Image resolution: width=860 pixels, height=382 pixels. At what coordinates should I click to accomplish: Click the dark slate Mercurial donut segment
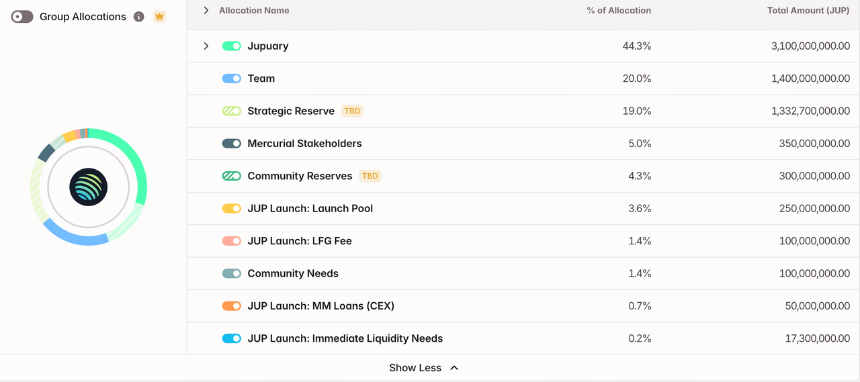point(46,153)
